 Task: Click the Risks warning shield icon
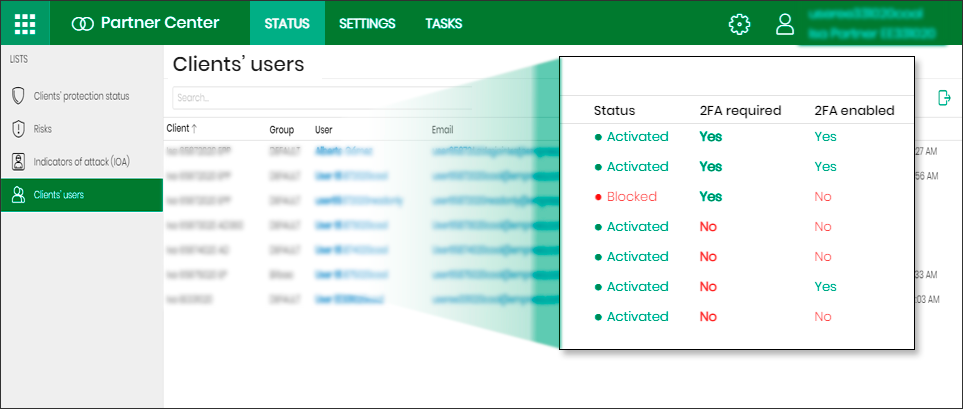(x=18, y=129)
